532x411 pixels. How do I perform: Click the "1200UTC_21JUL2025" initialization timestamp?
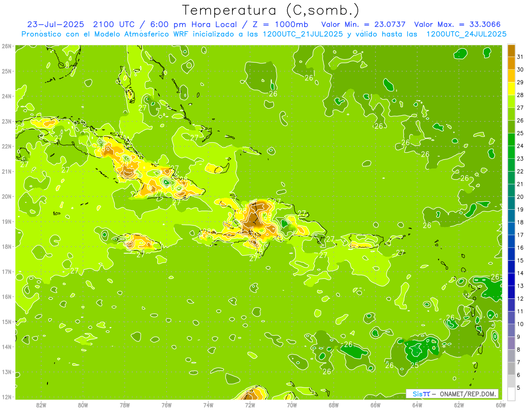coord(302,34)
